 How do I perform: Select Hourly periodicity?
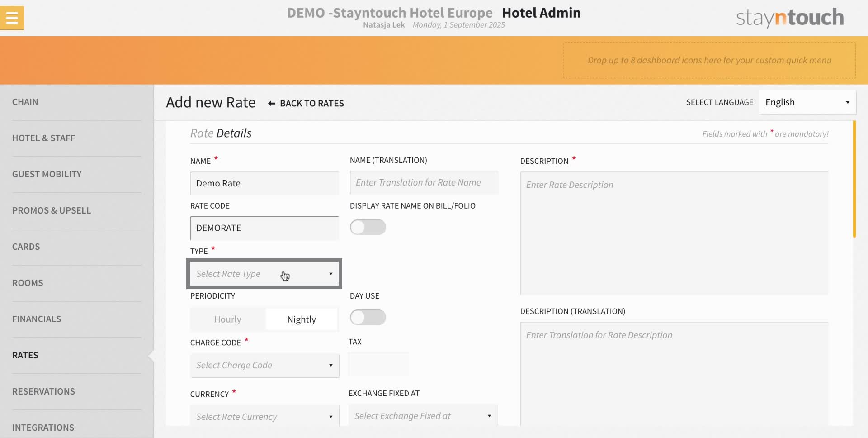228,319
